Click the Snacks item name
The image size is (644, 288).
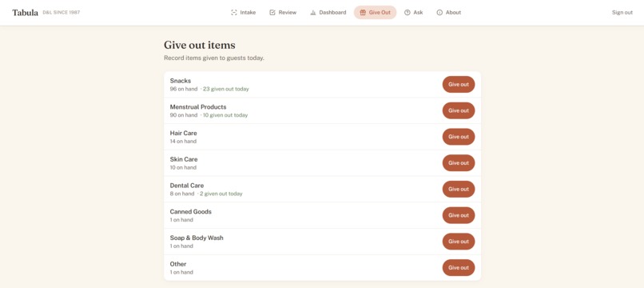[181, 81]
